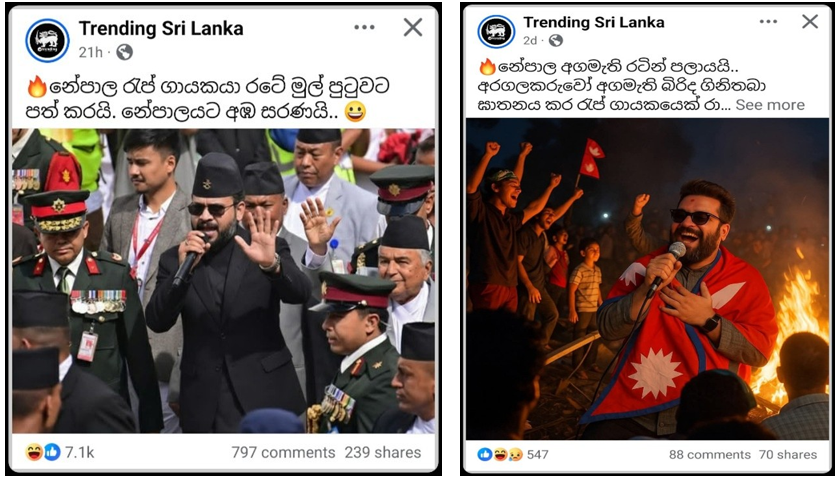Open the photo of singer with Nepal flag
The width and height of the screenshot is (837, 477).
point(647,279)
